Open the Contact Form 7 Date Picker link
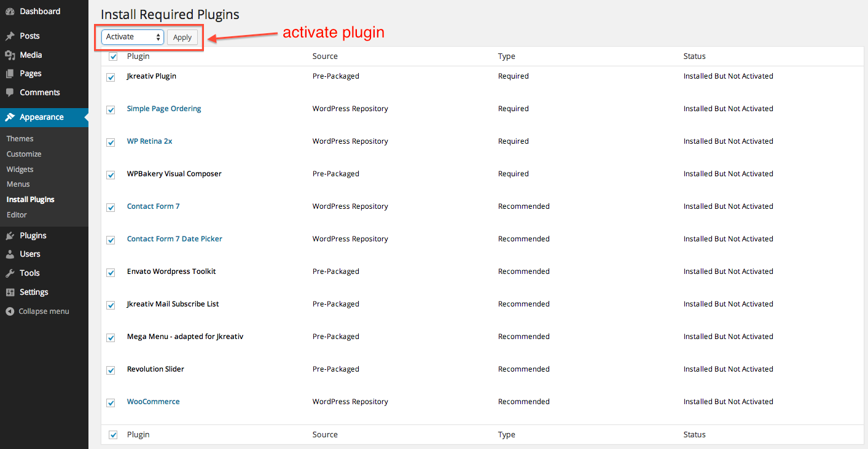This screenshot has width=868, height=449. click(174, 239)
